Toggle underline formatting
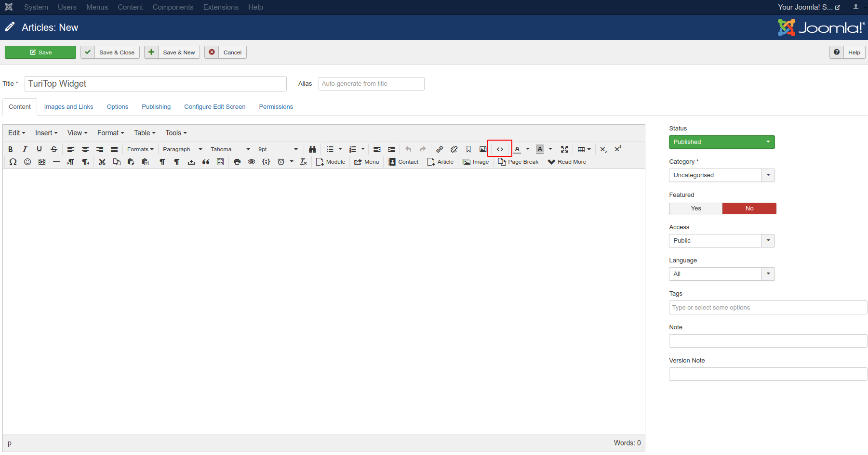This screenshot has height=455, width=868. point(39,149)
